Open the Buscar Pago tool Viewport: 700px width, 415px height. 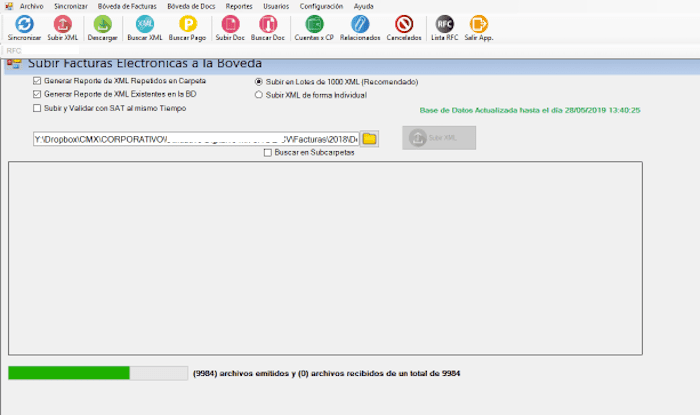pyautogui.click(x=188, y=28)
